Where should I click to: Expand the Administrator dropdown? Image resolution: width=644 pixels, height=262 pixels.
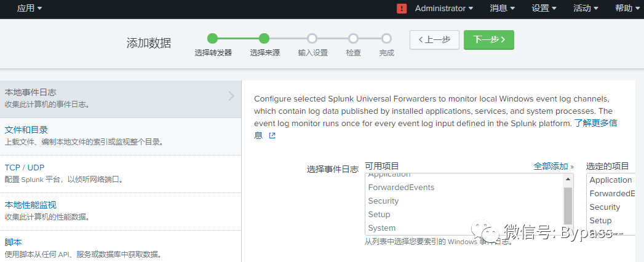click(x=444, y=8)
